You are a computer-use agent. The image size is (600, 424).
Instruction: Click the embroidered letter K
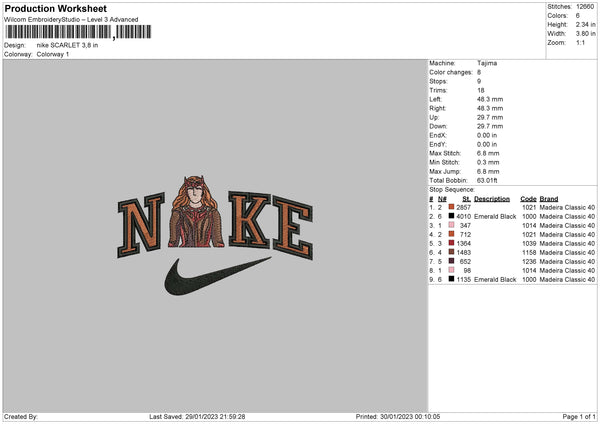point(249,220)
